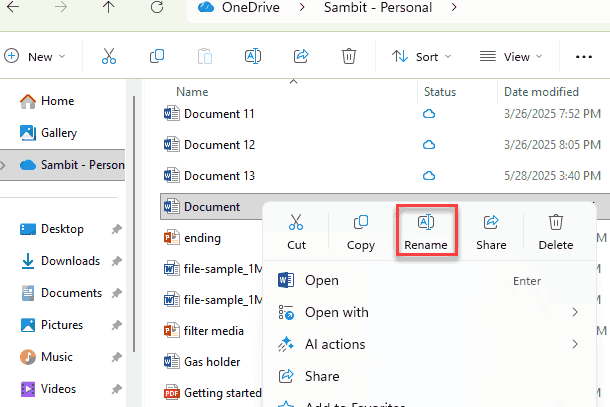Open the New item dropdown
This screenshot has width=610, height=407.
(x=35, y=57)
